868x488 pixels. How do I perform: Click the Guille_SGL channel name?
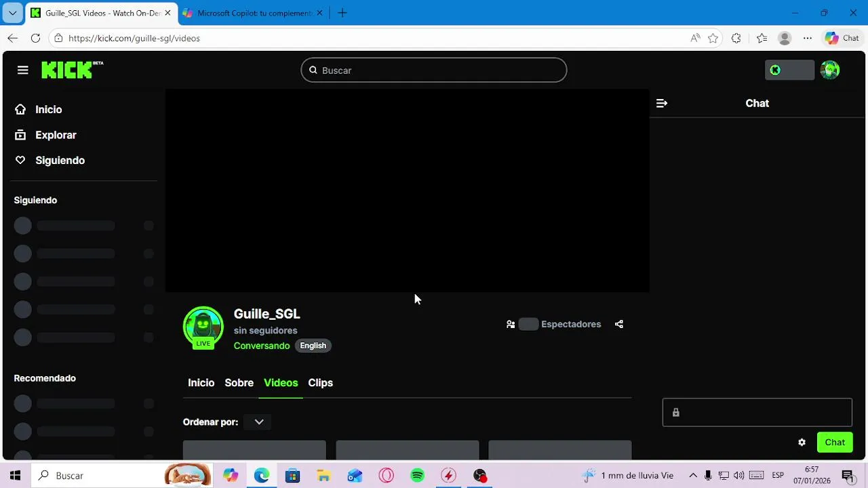click(x=267, y=314)
